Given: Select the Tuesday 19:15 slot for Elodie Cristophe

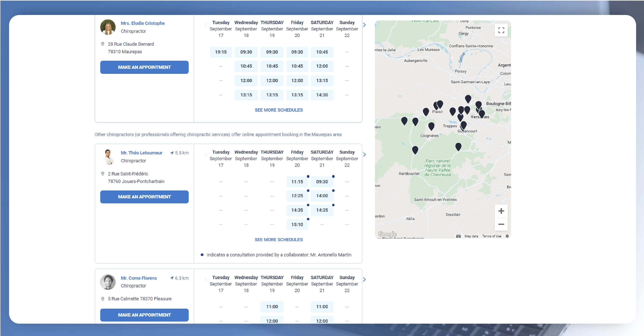Looking at the screenshot, I should [221, 52].
